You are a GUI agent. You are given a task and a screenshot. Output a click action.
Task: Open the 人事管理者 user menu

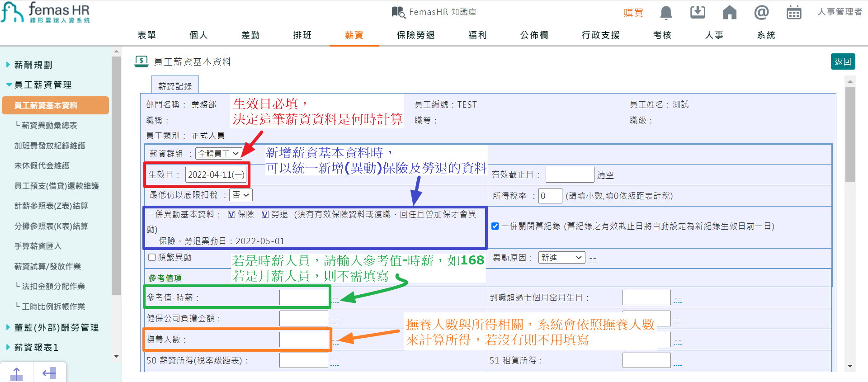click(840, 12)
